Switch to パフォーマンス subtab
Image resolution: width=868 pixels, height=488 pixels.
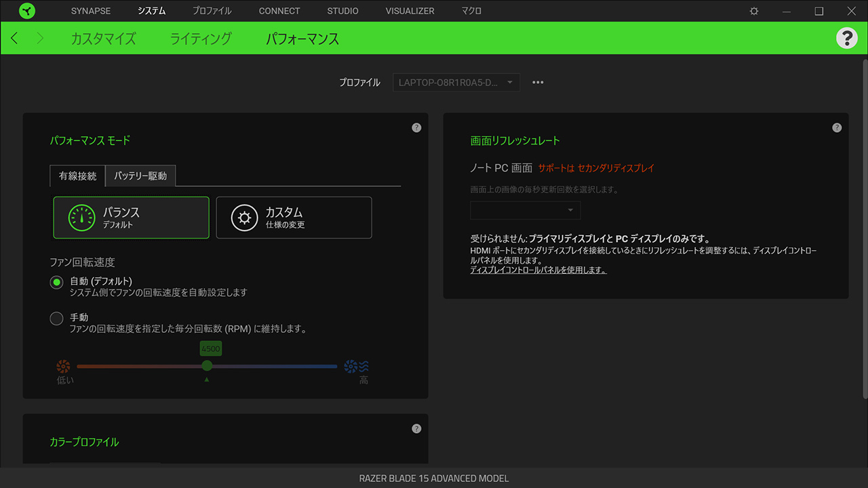[302, 39]
